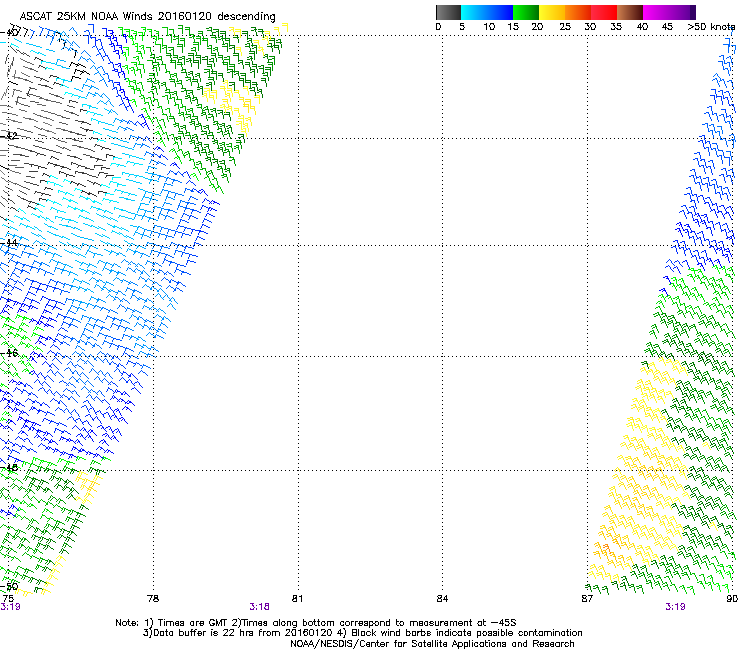Click the red 30-35 knots legend swatch
The width and height of the screenshot is (740, 650).
(x=604, y=12)
